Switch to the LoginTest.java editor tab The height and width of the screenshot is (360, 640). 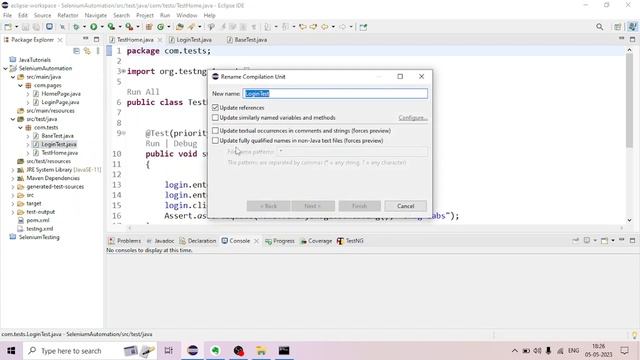[x=194, y=40]
